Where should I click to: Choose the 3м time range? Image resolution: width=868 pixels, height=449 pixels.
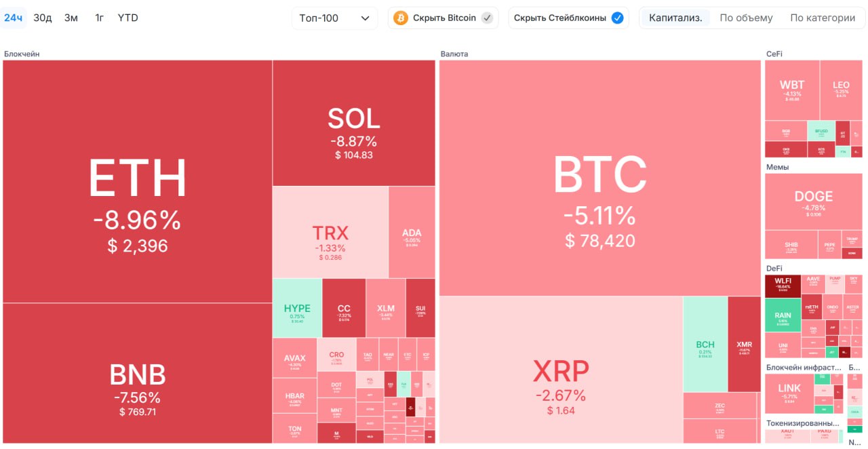(x=71, y=18)
